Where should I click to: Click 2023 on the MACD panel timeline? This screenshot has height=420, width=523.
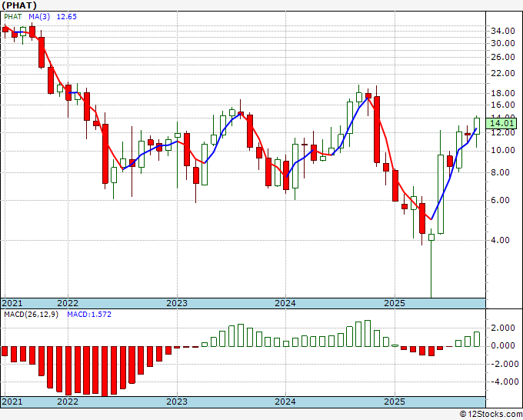(177, 402)
